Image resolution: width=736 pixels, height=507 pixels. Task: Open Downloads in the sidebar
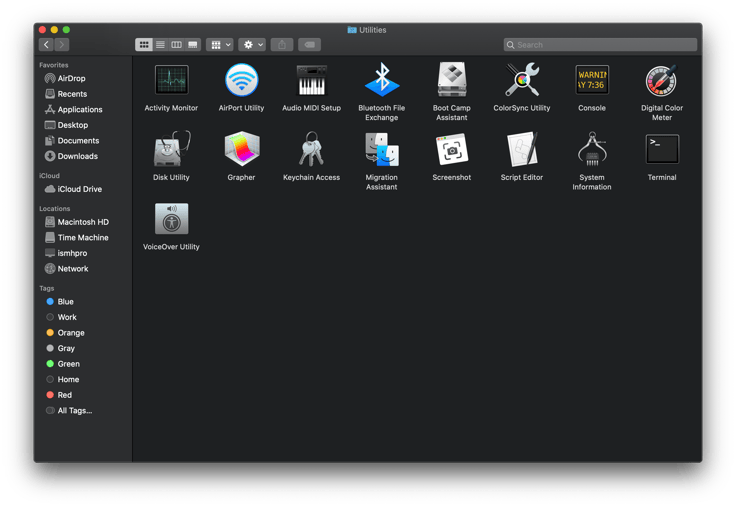(71, 156)
